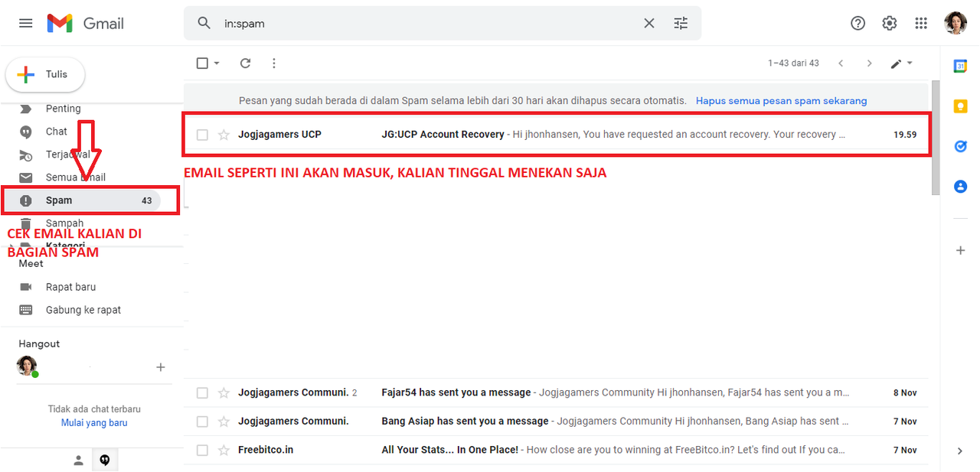The height and width of the screenshot is (472, 980).
Task: Open search filter options icon
Action: (681, 23)
